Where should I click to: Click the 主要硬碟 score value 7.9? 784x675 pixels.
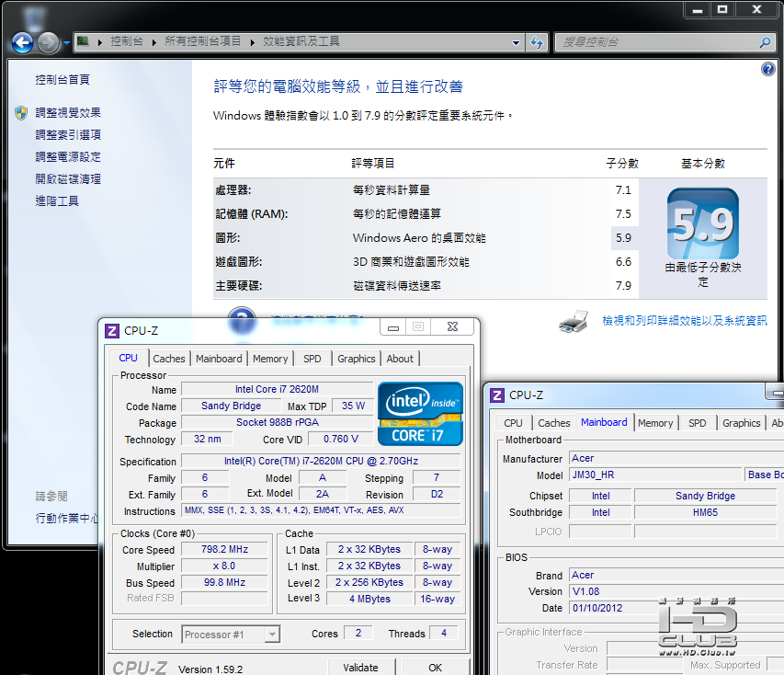623,286
